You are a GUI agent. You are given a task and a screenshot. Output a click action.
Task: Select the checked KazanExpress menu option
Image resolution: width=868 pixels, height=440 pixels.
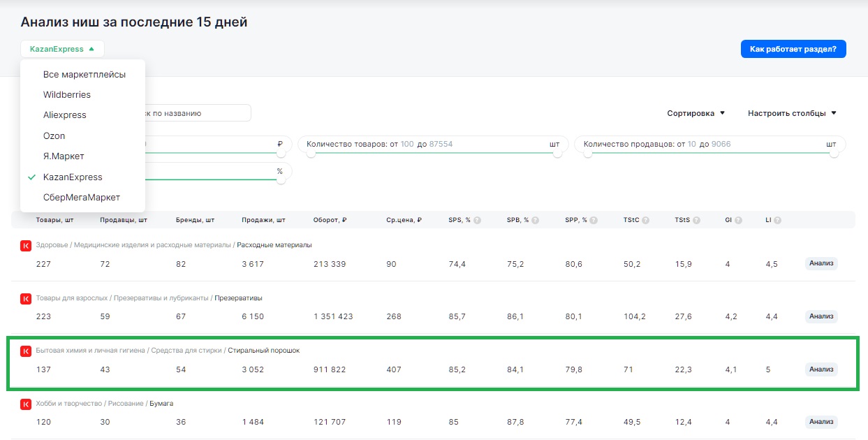coord(73,177)
